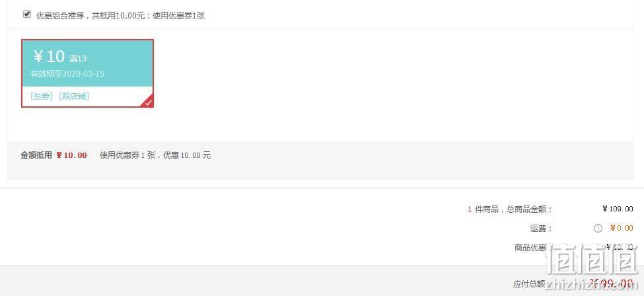
Task: Click the 应付总额 label
Action: (529, 284)
